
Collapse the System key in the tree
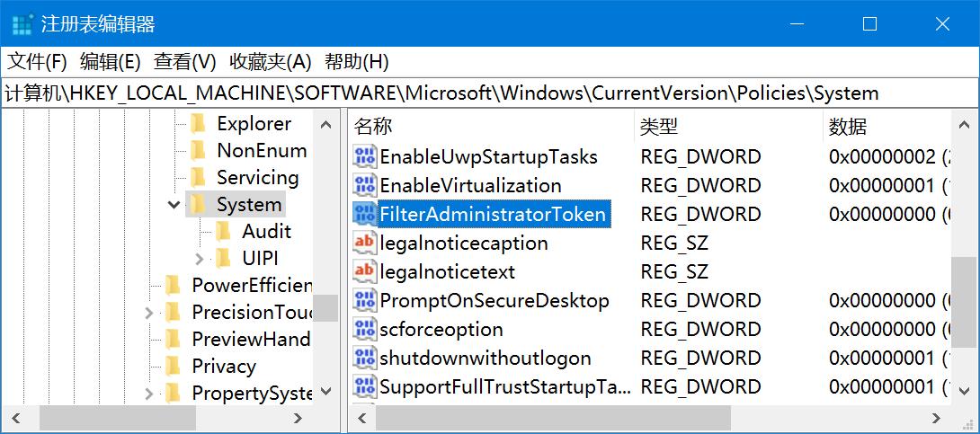pos(174,205)
